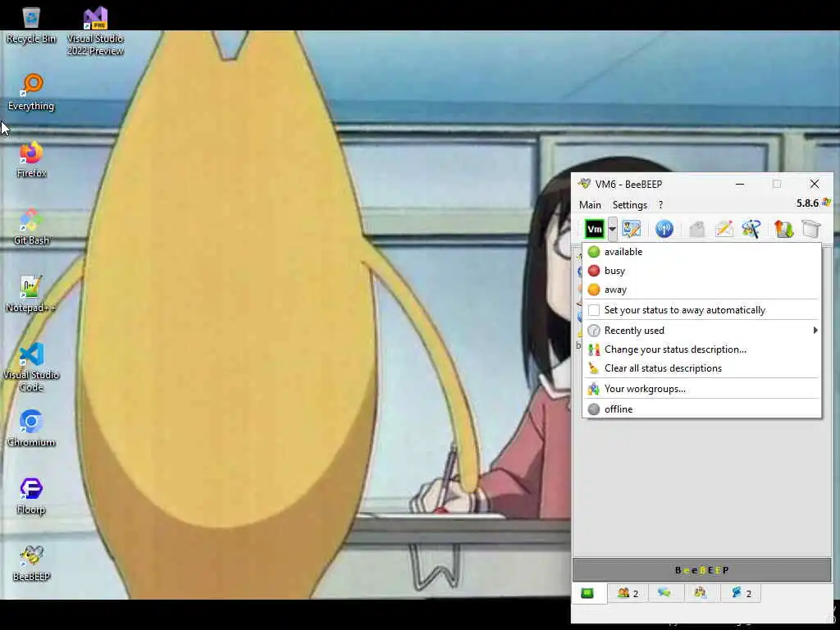This screenshot has height=630, width=840.
Task: Switch to the groups tab
Action: 701,593
